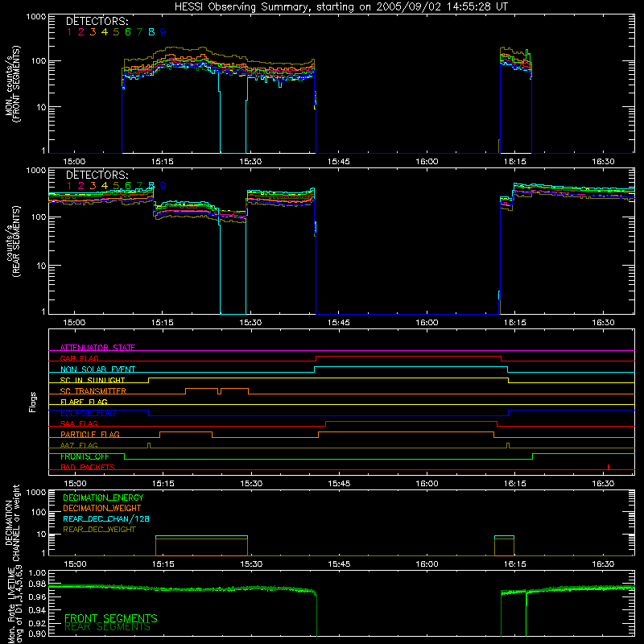Click the NON_SOLAR_EVENT flag label

coord(97,369)
